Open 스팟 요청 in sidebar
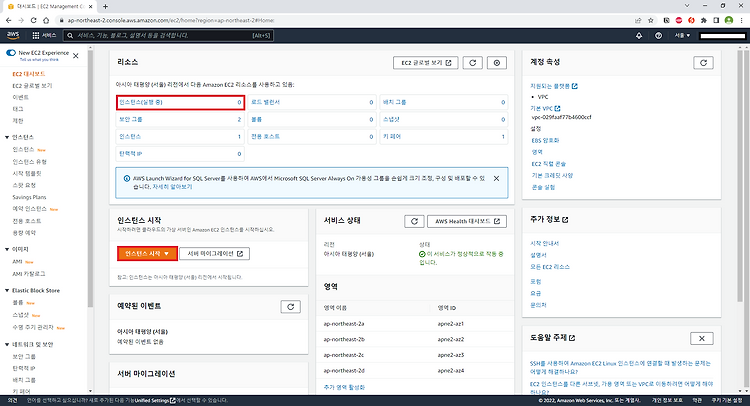Image resolution: width=750 pixels, height=406 pixels. pyautogui.click(x=24, y=185)
